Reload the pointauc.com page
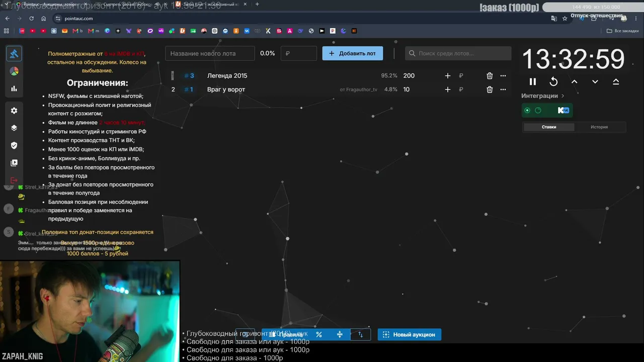 click(31, 19)
